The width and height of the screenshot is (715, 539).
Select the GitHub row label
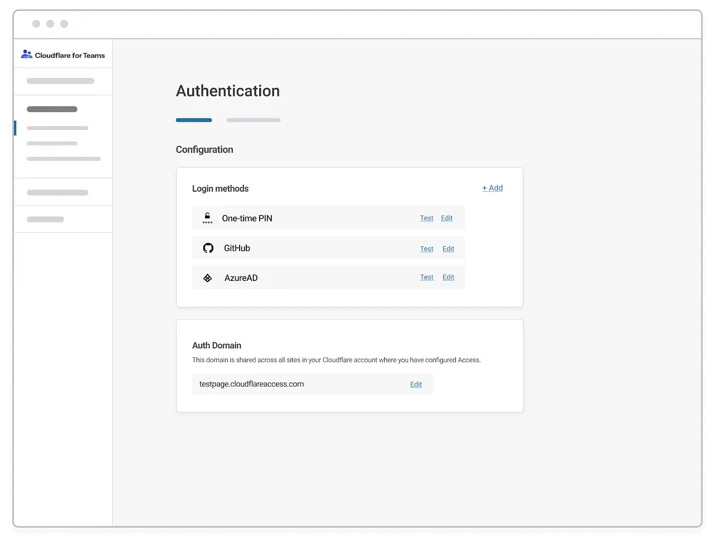coord(237,248)
